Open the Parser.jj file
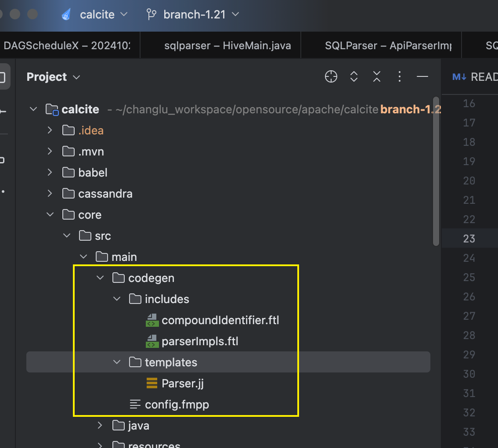The width and height of the screenshot is (498, 448). (183, 383)
